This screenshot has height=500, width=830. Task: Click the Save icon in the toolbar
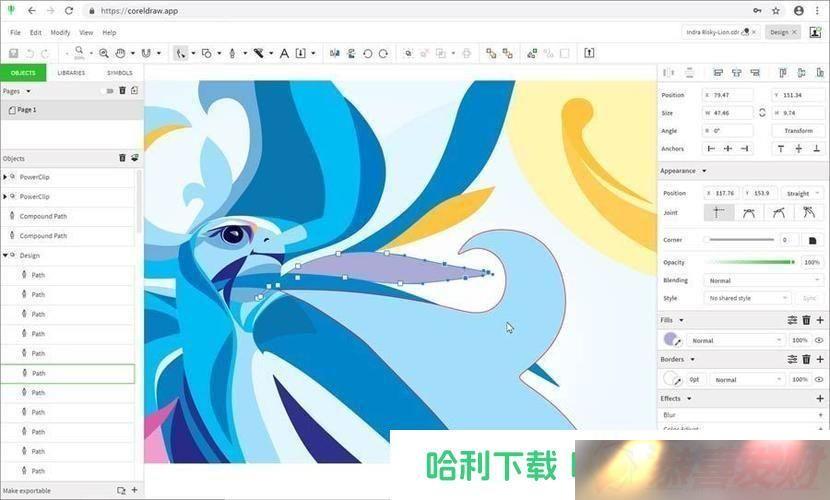tap(14, 53)
